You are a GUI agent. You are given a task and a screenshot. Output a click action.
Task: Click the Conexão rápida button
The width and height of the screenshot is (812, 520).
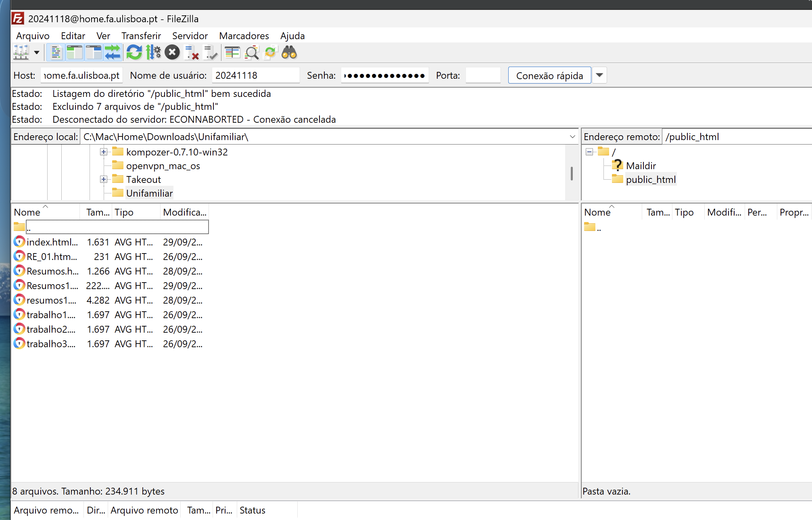click(x=549, y=75)
